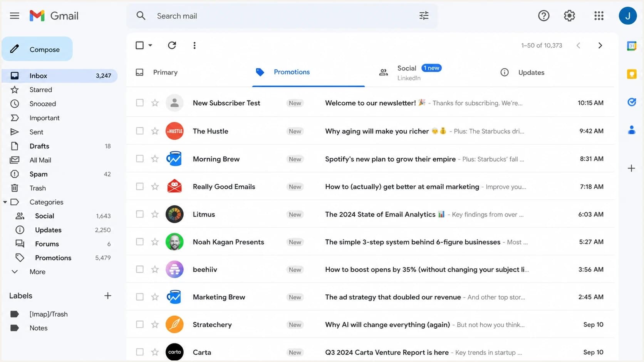Viewport: 644px width, 362px height.
Task: Open Settings gear icon
Action: (x=569, y=16)
